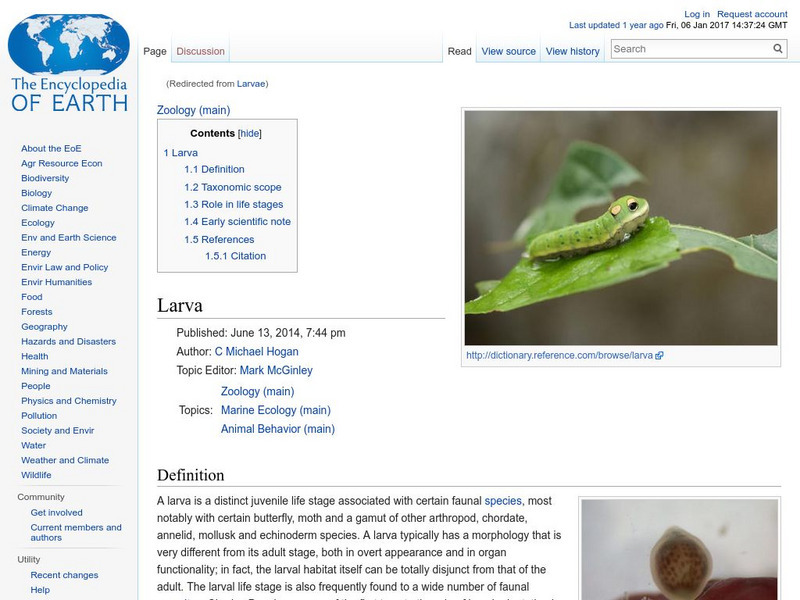Open the Forests sidebar link
This screenshot has height=600, width=800.
click(37, 311)
